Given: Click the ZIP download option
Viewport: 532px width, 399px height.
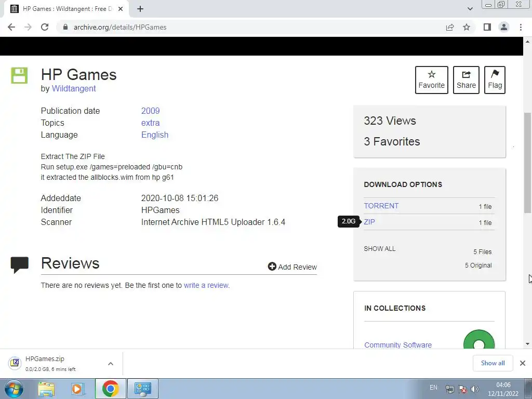Looking at the screenshot, I should (x=369, y=222).
